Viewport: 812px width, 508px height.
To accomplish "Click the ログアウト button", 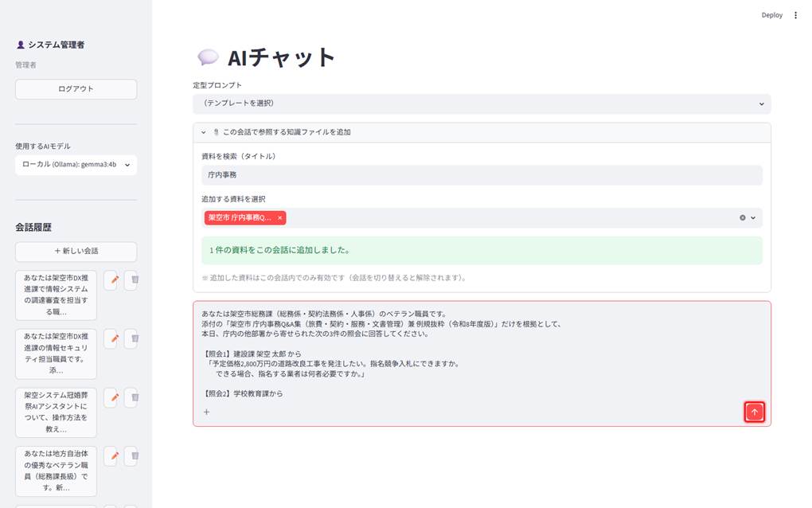I will click(x=76, y=89).
